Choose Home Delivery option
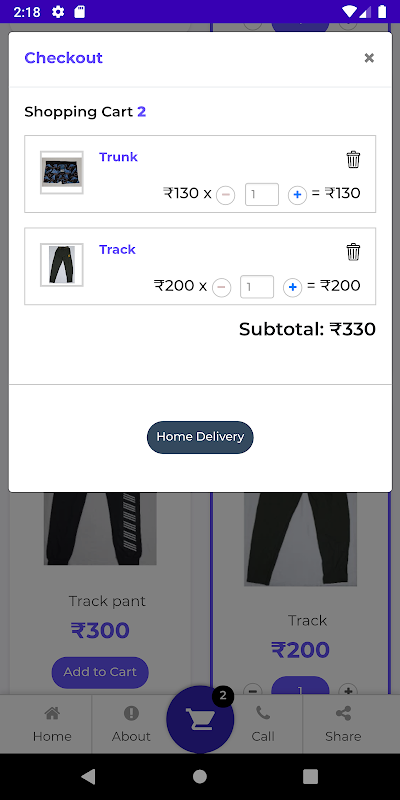This screenshot has width=400, height=800. 200,437
